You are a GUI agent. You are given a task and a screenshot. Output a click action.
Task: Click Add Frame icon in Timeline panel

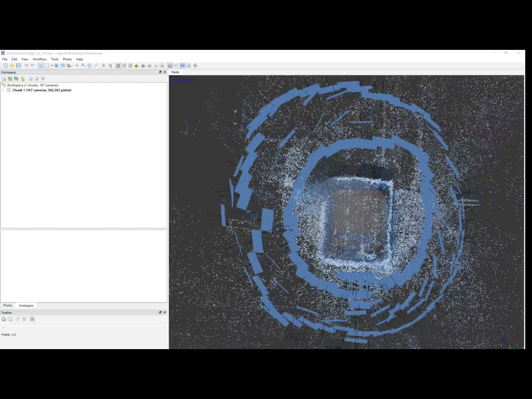[4, 319]
